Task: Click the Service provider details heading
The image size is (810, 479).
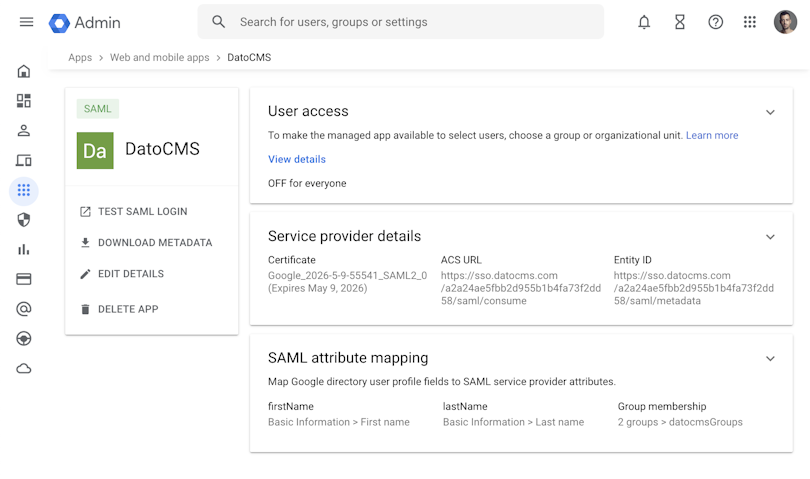Action: click(345, 236)
